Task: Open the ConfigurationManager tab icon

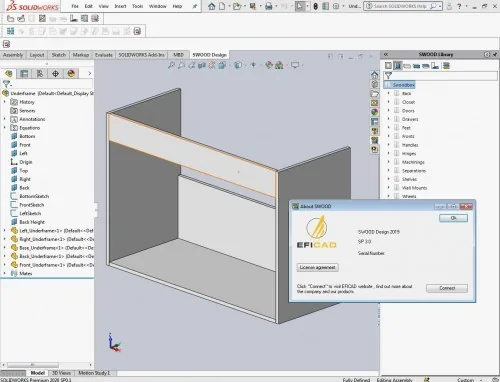Action: click(40, 73)
